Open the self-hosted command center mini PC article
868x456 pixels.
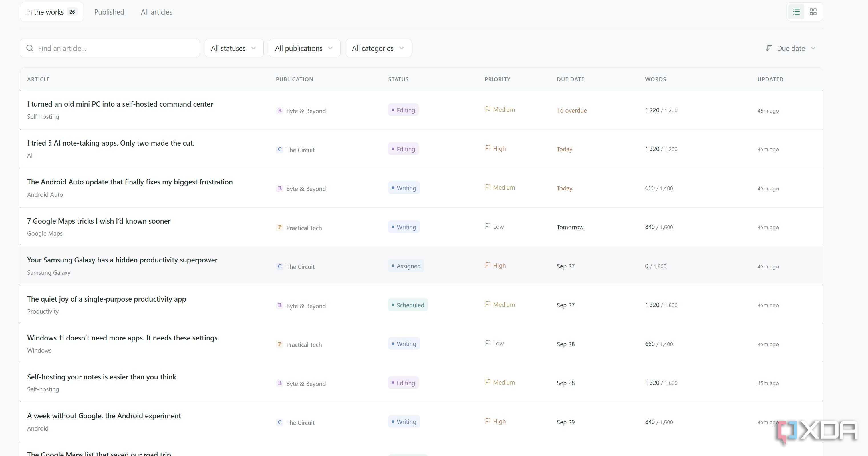pos(120,104)
